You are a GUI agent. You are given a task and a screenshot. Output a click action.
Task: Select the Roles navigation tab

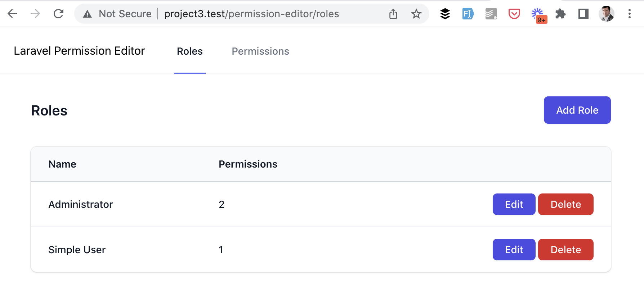[x=190, y=51]
